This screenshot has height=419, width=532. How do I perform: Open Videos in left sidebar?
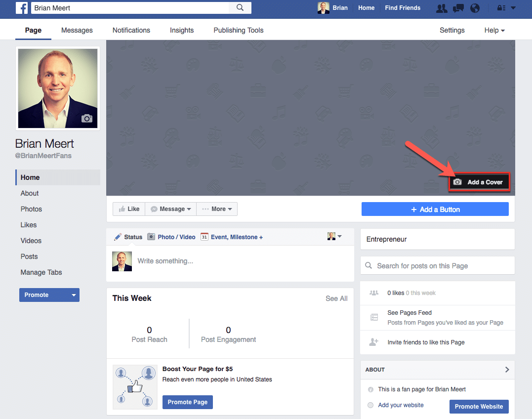point(31,241)
